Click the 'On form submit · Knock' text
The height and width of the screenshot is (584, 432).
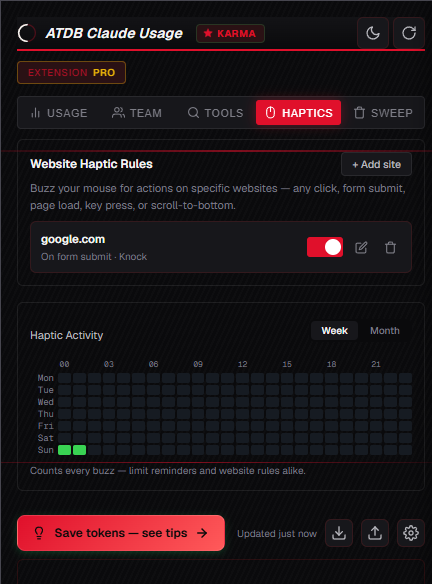click(94, 257)
